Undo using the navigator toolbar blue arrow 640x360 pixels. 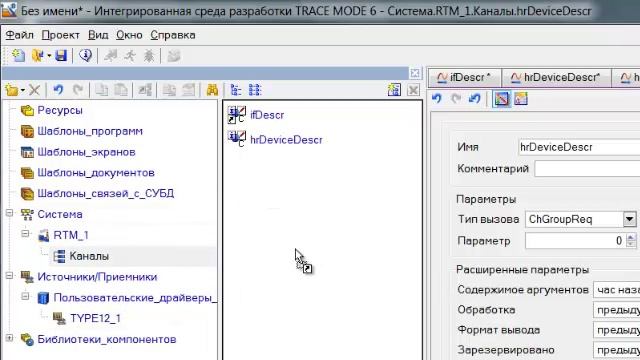58,90
